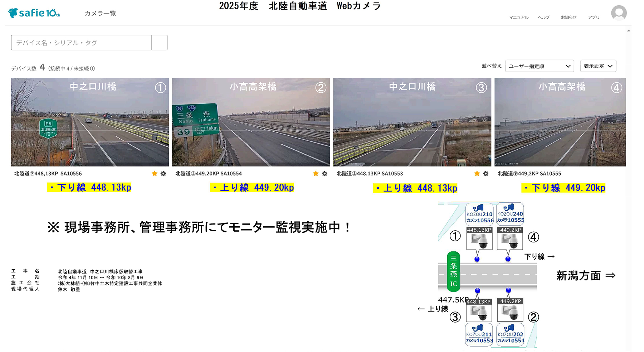Toggle favorite star for camera SA10553
The width and height of the screenshot is (644, 352).
pyautogui.click(x=477, y=174)
